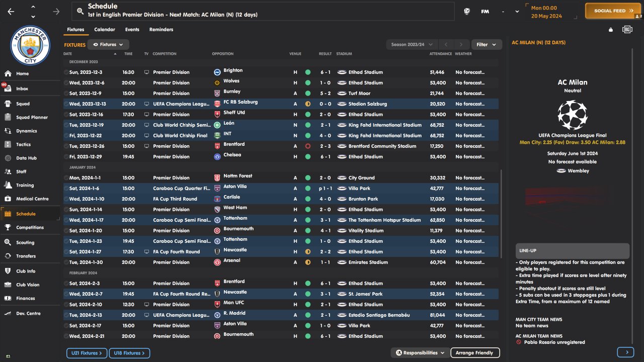
Task: Click the Brighton club badge
Action: (x=217, y=72)
